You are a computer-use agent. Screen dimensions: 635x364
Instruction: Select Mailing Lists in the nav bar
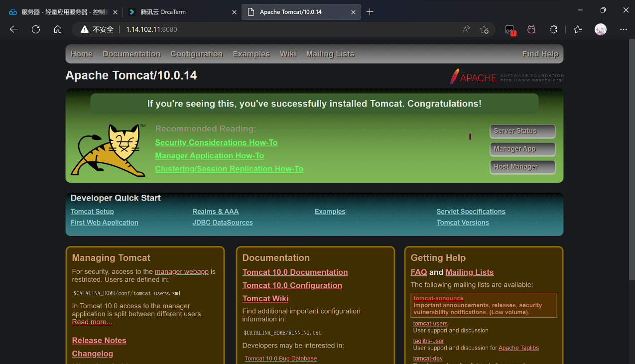[x=330, y=54]
